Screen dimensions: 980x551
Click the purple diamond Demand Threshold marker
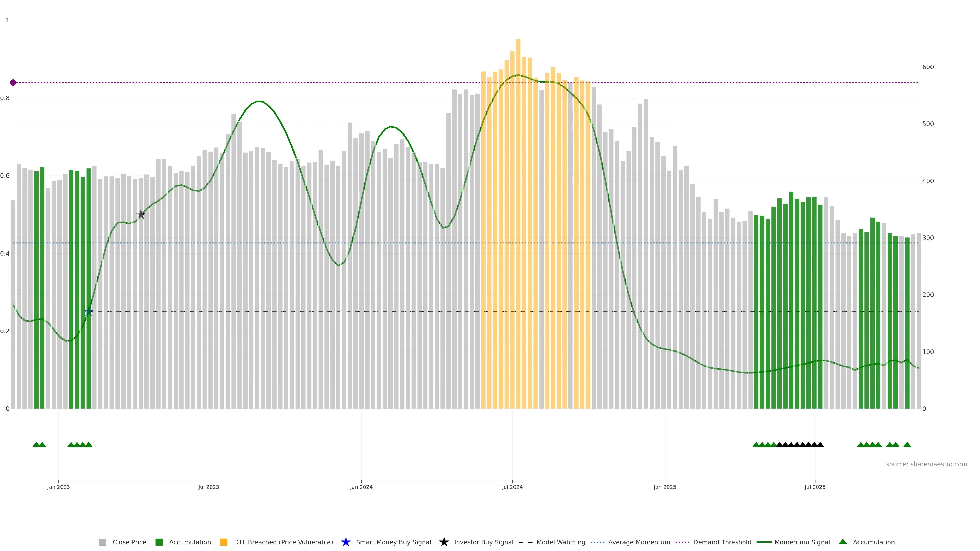coord(13,82)
